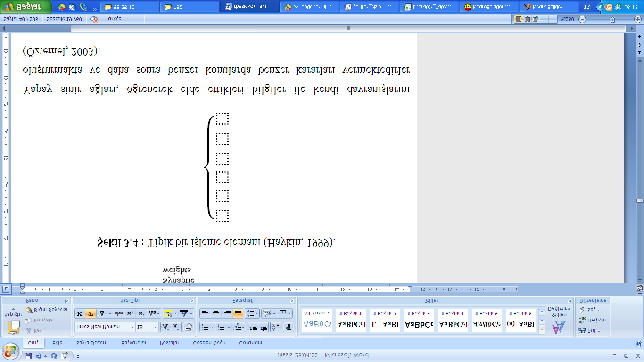This screenshot has height=362, width=644.
Task: Open the line spacing dropdown
Action: coord(252,313)
